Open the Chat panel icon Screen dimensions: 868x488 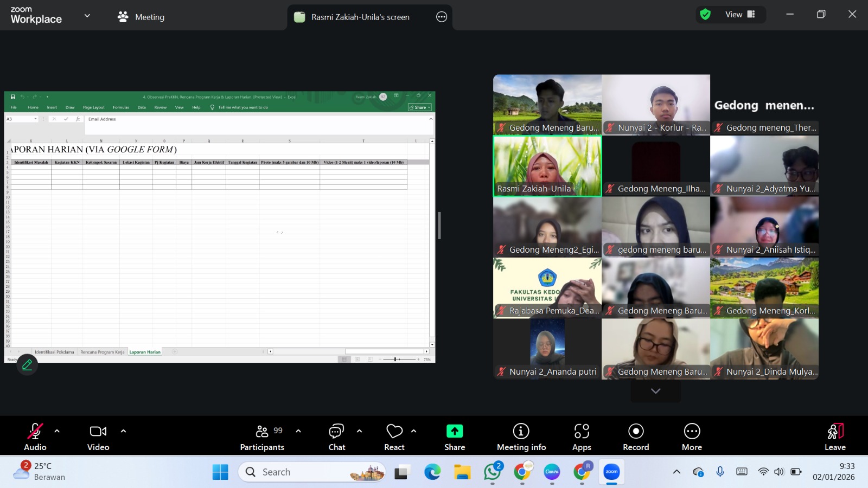[336, 432]
